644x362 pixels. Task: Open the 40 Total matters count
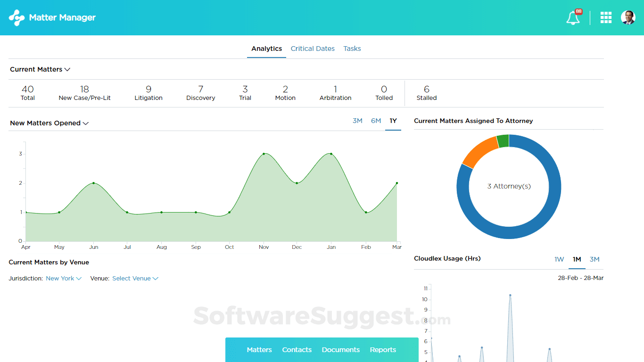[x=27, y=93]
